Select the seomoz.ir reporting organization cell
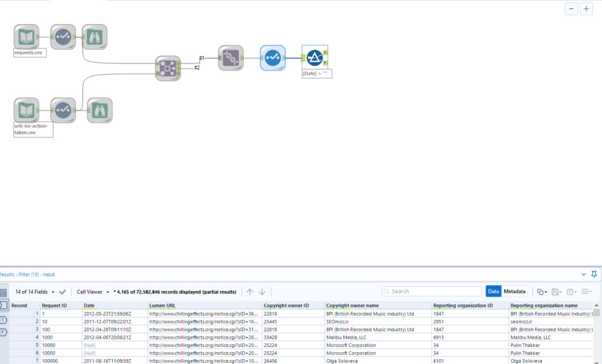602x364 pixels. tap(551, 322)
